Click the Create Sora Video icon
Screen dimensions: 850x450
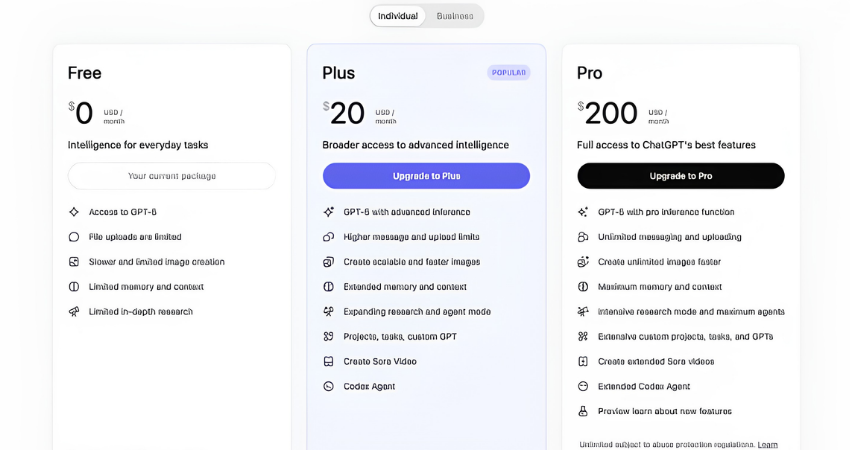pyautogui.click(x=329, y=362)
